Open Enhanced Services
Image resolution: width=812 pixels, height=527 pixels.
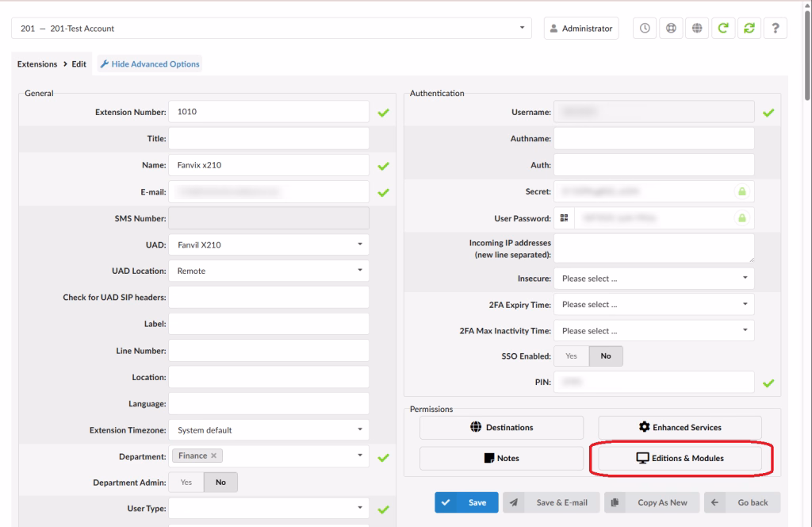[x=680, y=428]
